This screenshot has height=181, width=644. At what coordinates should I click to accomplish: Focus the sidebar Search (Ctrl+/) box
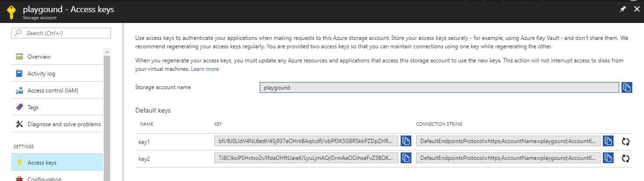tap(61, 33)
